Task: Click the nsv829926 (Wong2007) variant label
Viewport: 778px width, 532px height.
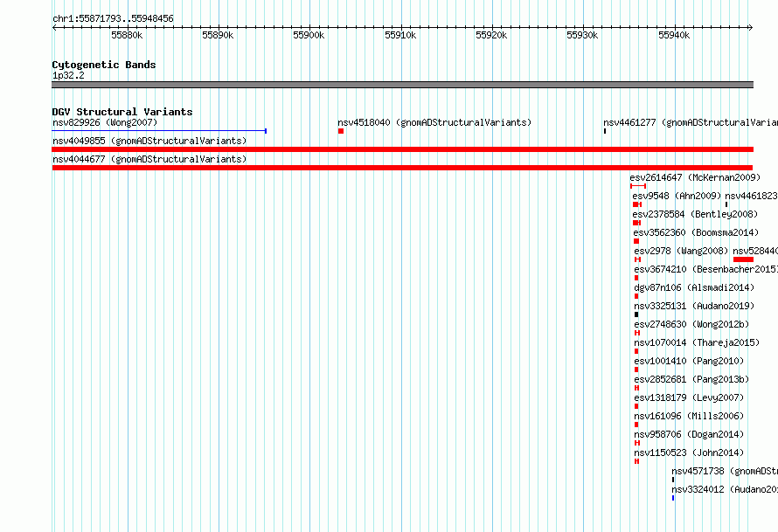Action: 105,122
